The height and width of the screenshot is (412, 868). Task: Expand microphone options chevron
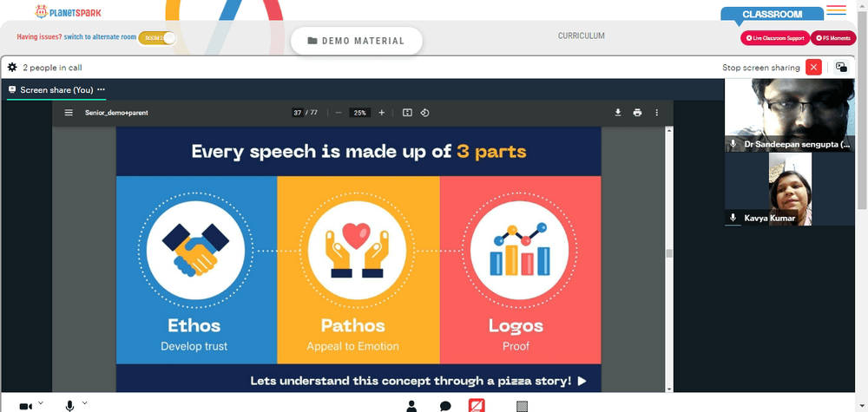(85, 402)
